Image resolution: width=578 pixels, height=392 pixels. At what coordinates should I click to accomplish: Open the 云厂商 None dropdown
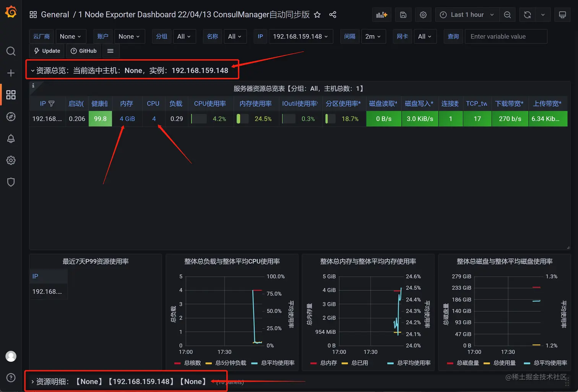point(71,36)
